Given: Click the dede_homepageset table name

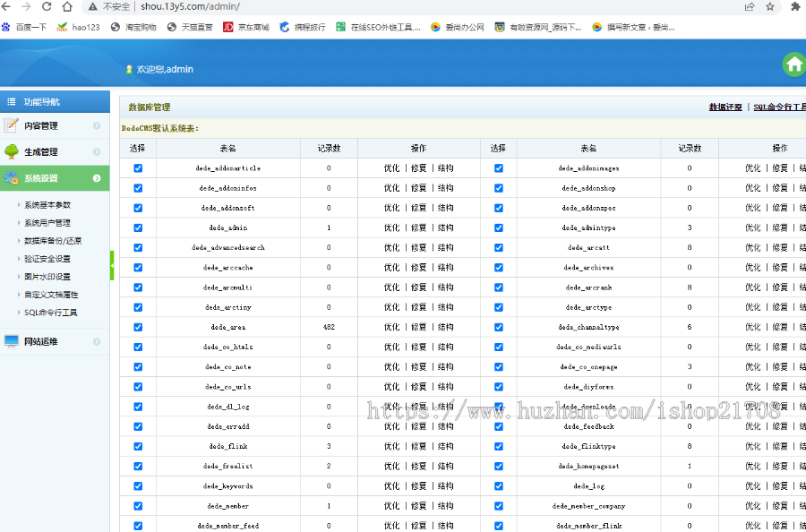Looking at the screenshot, I should coord(588,467).
